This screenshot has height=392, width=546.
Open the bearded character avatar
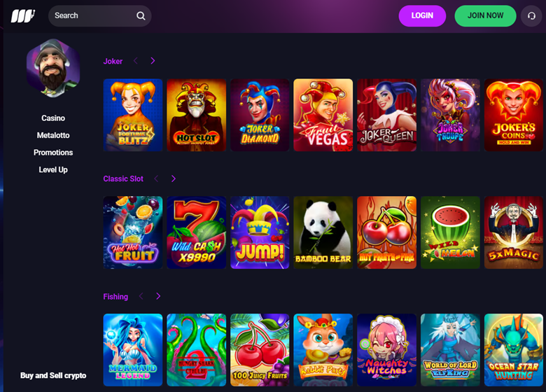pos(53,68)
